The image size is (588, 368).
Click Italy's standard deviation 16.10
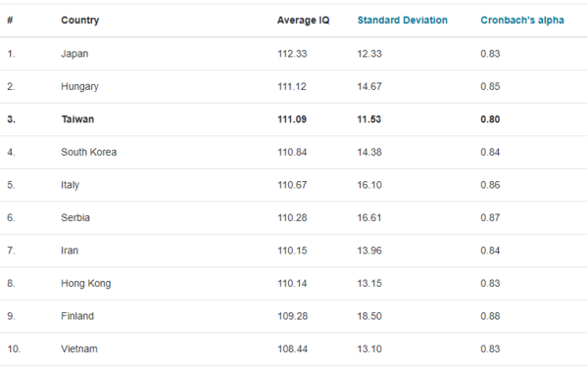pyautogui.click(x=369, y=185)
